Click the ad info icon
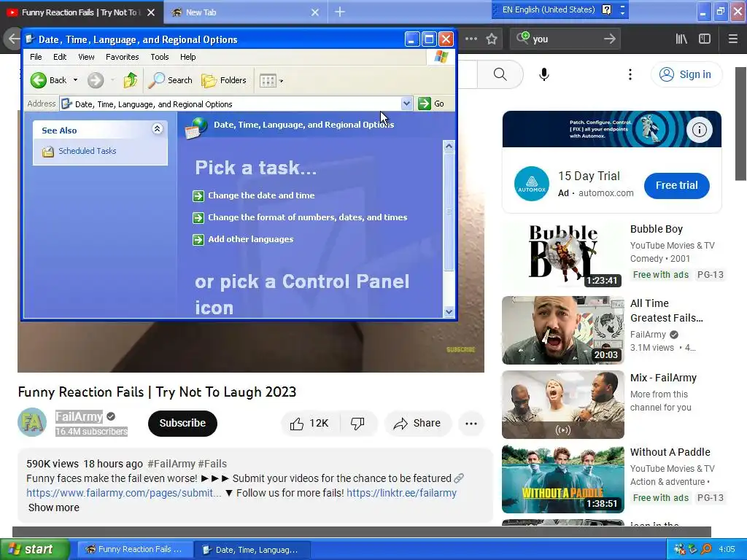Viewport: 747px width, 560px height. click(x=699, y=130)
